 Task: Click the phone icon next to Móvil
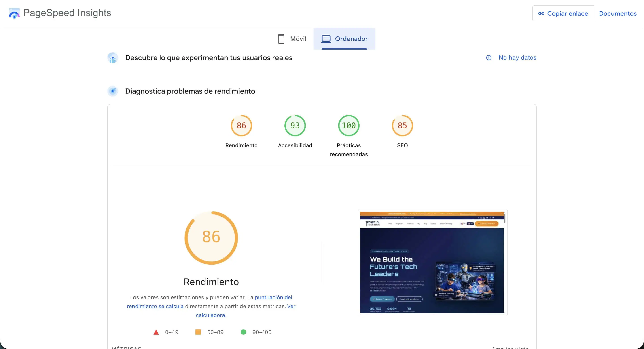click(282, 39)
